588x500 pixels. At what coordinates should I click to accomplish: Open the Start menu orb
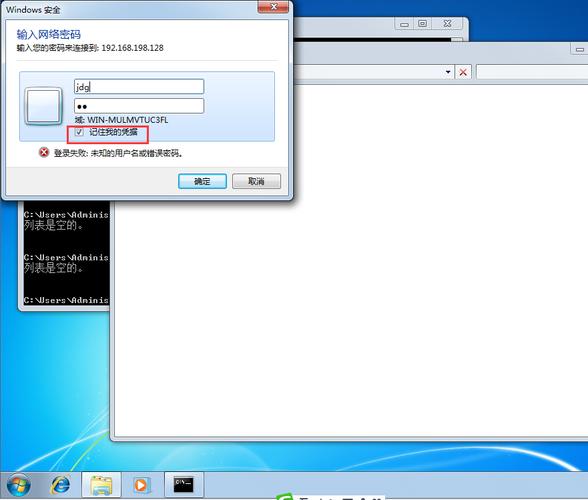coord(18,486)
